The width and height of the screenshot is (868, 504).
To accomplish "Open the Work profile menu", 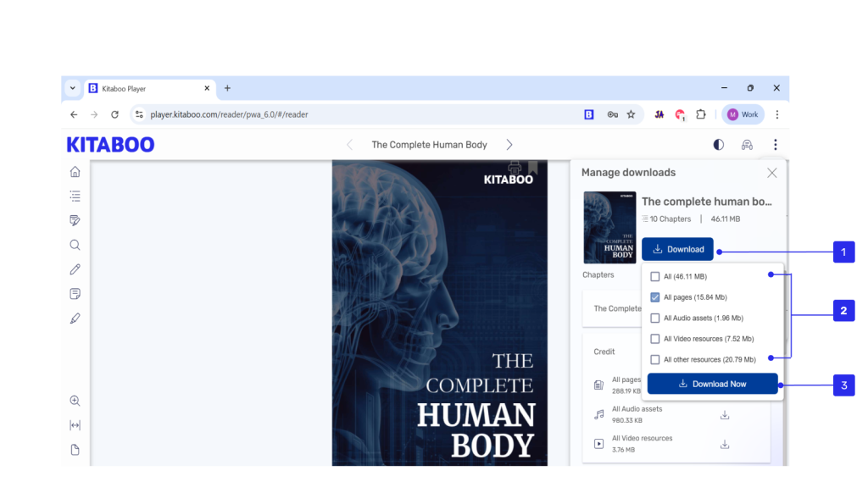I will 743,114.
